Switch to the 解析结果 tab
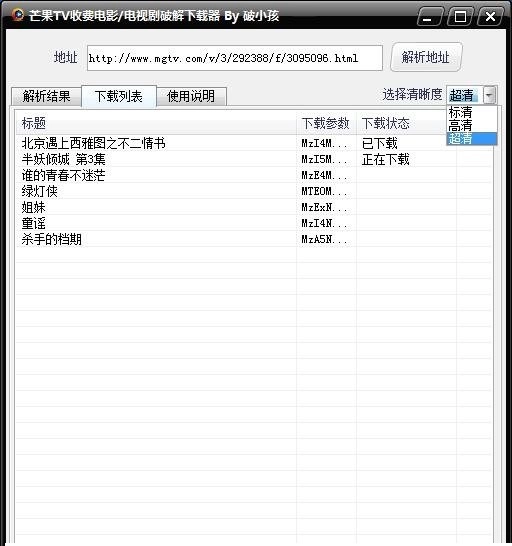Viewport: 512px width, 546px height. [x=46, y=96]
